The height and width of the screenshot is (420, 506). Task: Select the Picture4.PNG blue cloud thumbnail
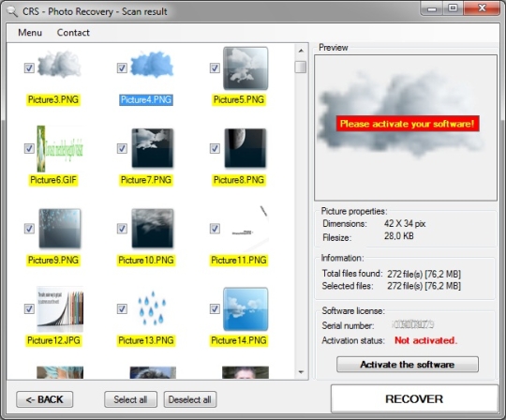click(152, 64)
